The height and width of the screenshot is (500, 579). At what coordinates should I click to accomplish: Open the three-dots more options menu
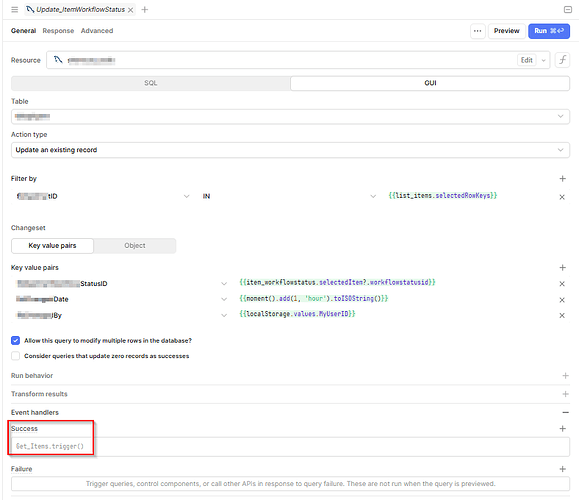[477, 31]
